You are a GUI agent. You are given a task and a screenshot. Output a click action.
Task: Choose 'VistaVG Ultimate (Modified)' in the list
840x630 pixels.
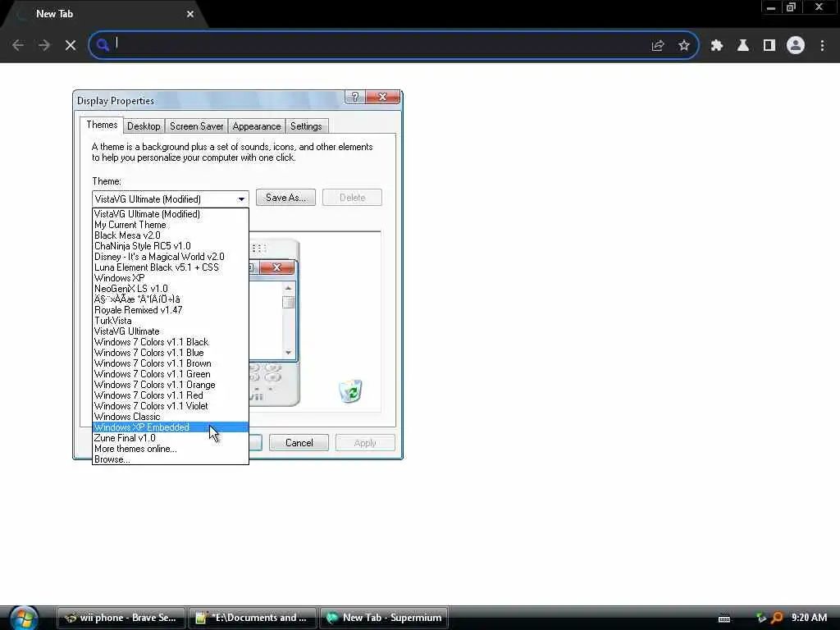pyautogui.click(x=171, y=214)
